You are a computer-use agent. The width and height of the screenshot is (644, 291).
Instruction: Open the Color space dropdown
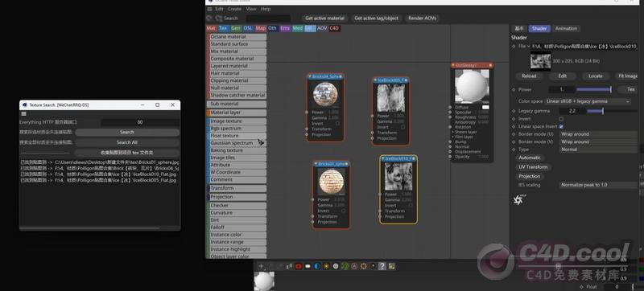(588, 101)
